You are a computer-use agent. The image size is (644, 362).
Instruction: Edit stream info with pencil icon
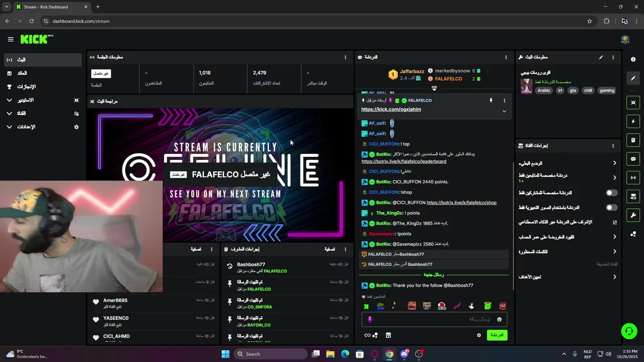pyautogui.click(x=601, y=57)
